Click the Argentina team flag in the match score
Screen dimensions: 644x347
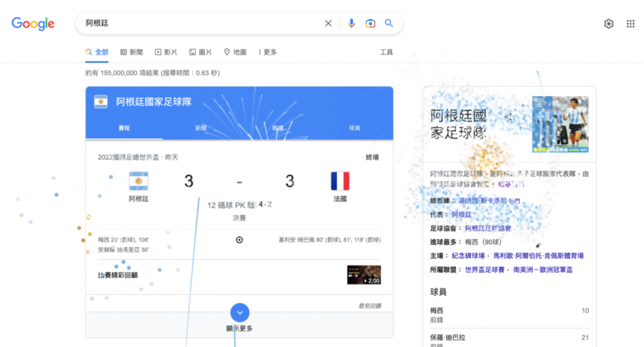pos(139,181)
